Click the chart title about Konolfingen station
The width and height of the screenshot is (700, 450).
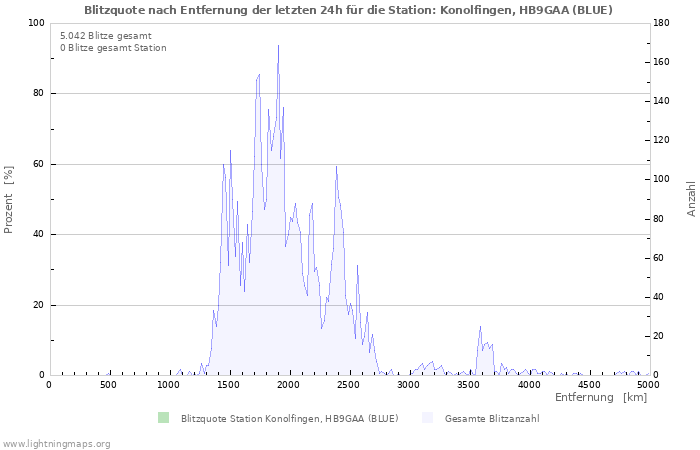(x=349, y=10)
